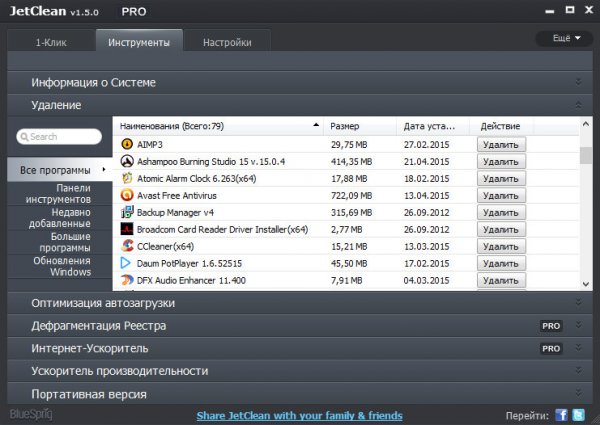This screenshot has width=600, height=425.
Task: Click the PRO badge beside Интернет-Ускоритель
Action: pos(551,348)
